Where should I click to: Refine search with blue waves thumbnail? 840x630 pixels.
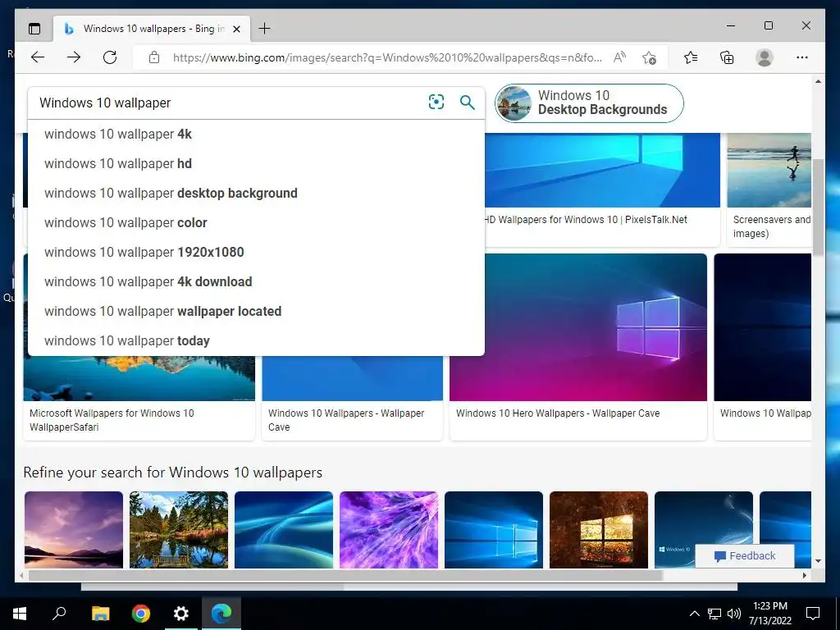coord(284,529)
